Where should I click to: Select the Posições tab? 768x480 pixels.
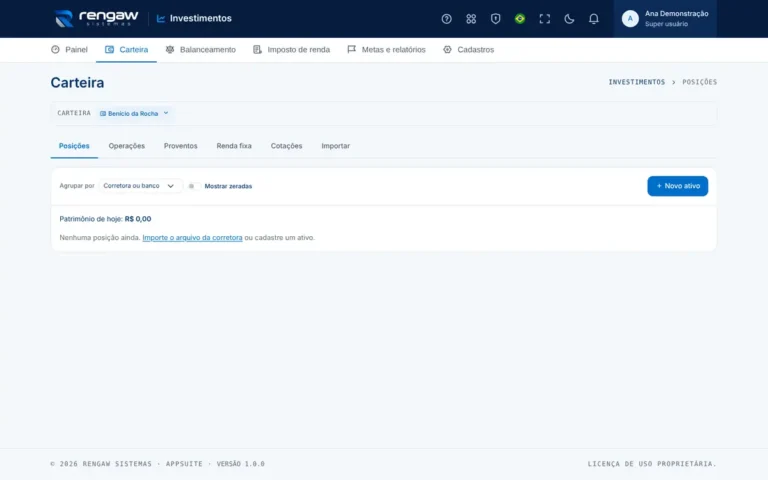click(x=74, y=146)
